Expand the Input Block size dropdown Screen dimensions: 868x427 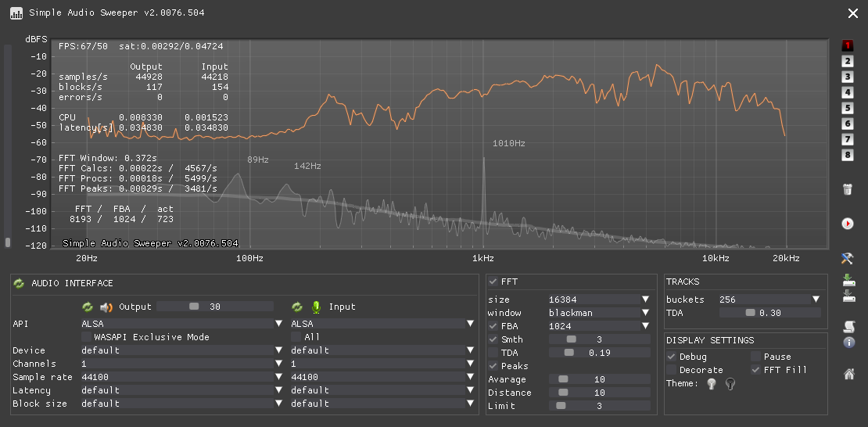(x=382, y=404)
